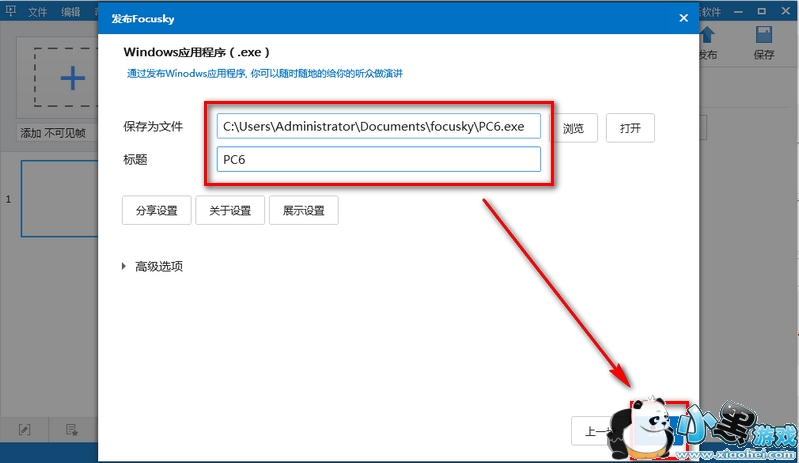Click the 保存为文件 path input field
The height and width of the screenshot is (463, 799).
tap(379, 126)
